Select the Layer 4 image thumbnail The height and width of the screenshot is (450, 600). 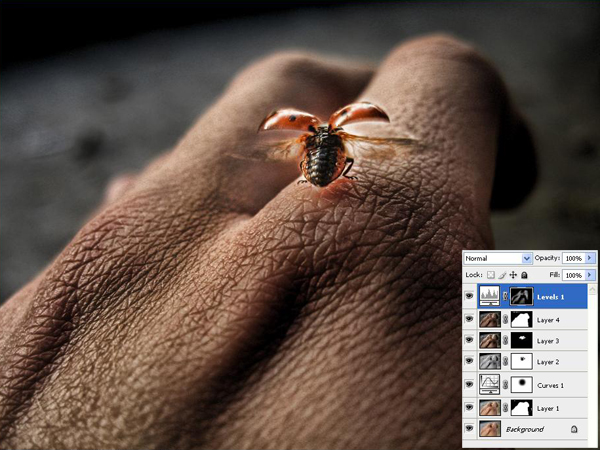tap(489, 319)
